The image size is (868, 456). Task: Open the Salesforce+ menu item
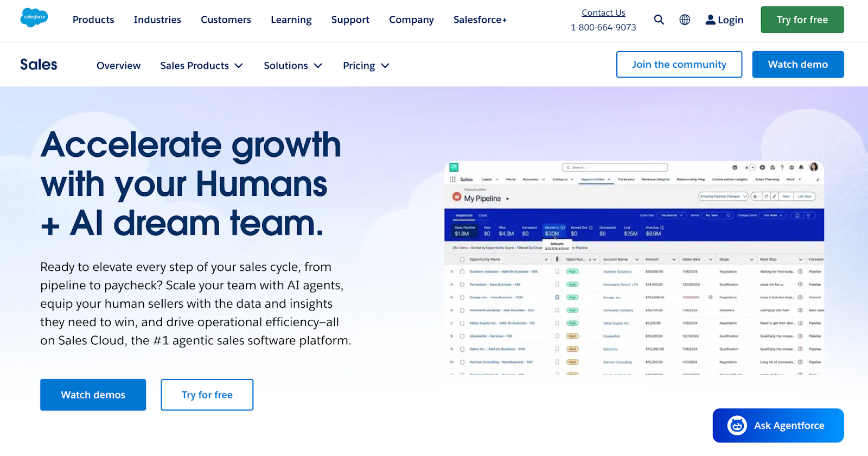tap(480, 20)
